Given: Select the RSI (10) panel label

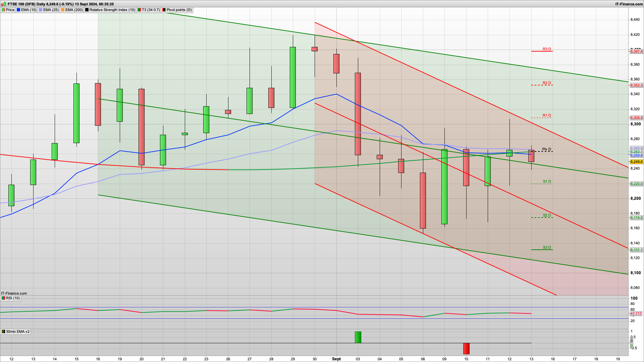Looking at the screenshot, I should click(13, 298).
